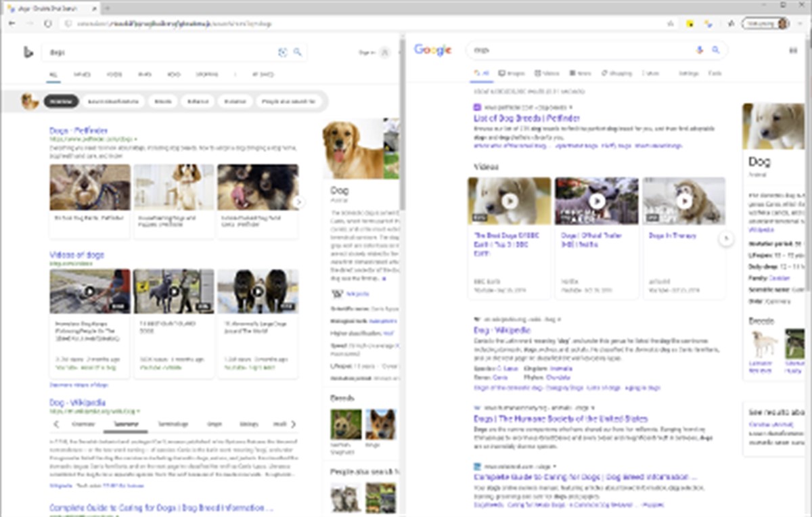
Task: Expand Wikipedia URL dropdown arrow in Bing
Action: [139, 411]
